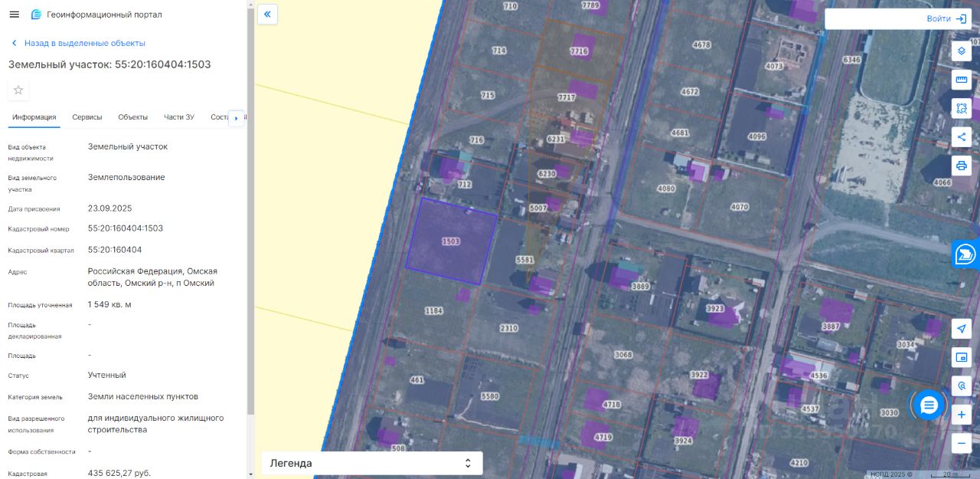Activate the area selection search tool
This screenshot has height=479, width=980.
(962, 108)
